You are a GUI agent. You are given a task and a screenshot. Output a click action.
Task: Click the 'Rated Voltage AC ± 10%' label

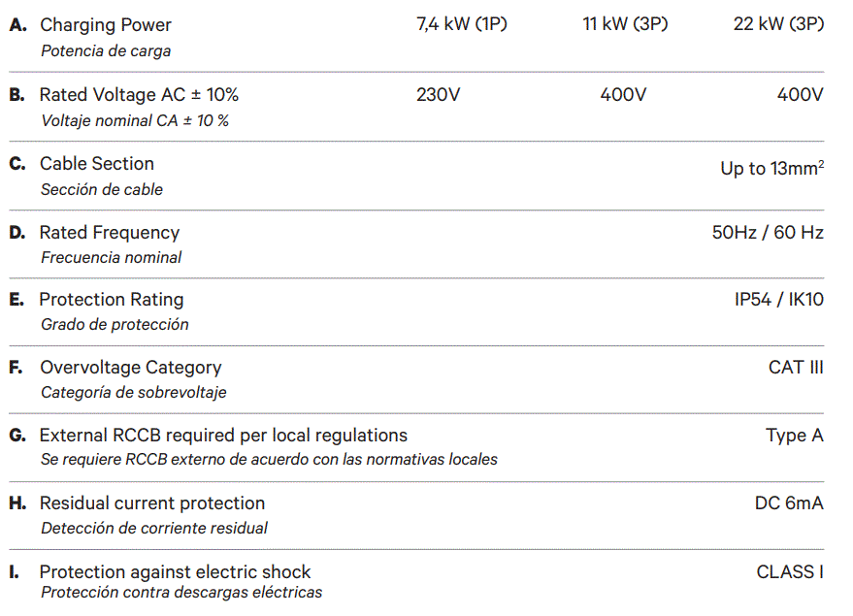click(x=139, y=95)
